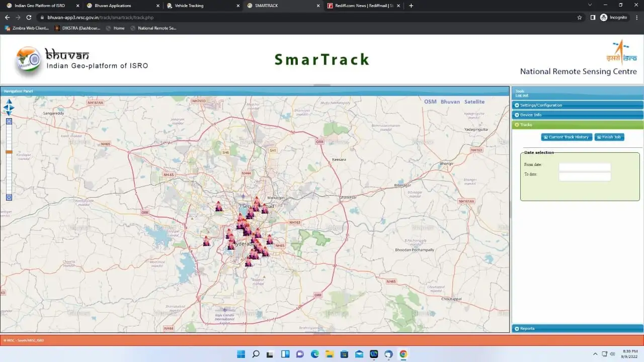This screenshot has width=644, height=362.
Task: Zoom in using the plus button
Action: [x=9, y=122]
